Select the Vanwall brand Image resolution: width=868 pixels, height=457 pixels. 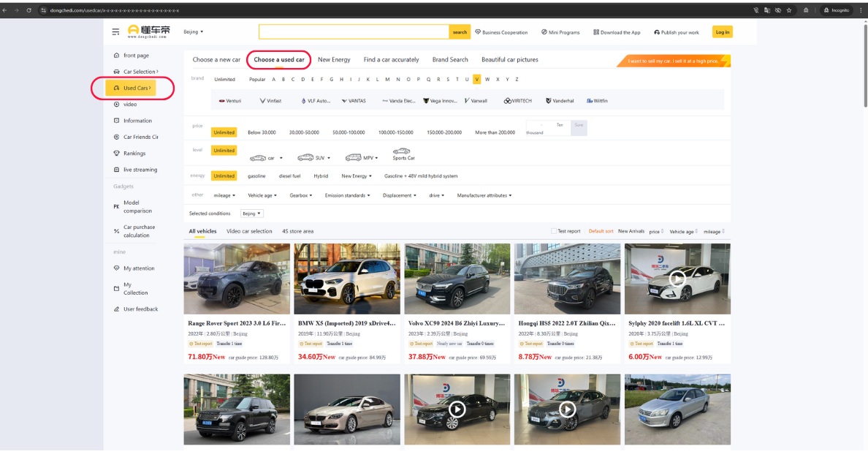(x=476, y=101)
